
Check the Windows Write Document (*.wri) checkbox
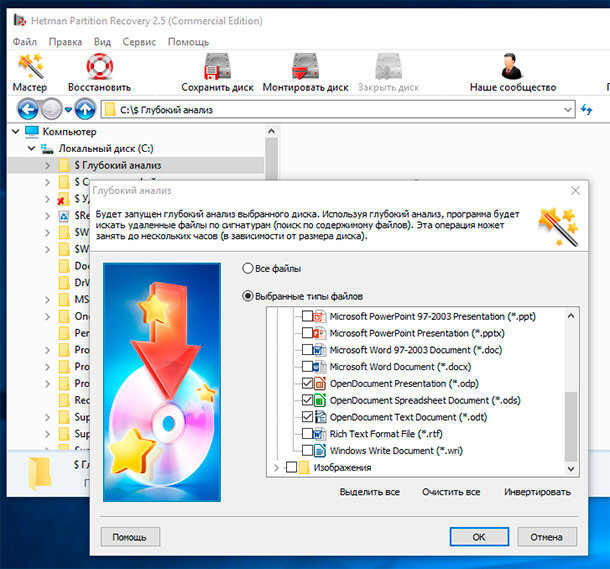click(x=307, y=450)
